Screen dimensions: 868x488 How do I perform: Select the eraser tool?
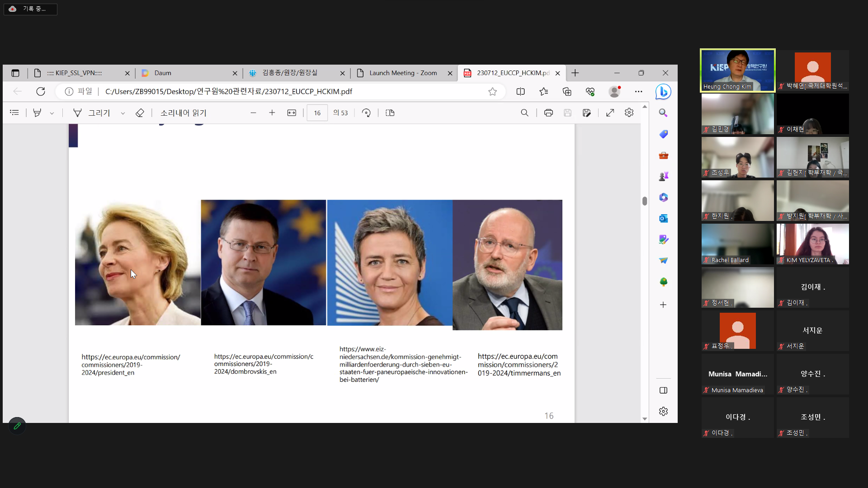(140, 113)
